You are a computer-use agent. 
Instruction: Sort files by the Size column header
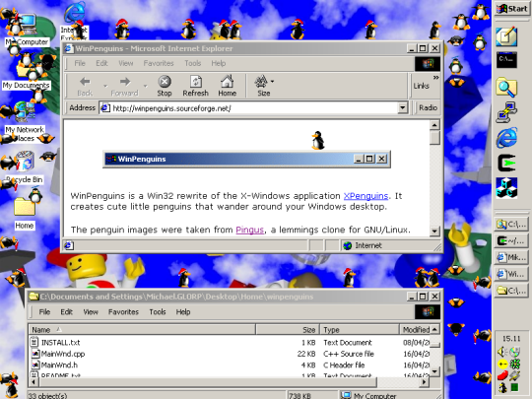(x=288, y=329)
